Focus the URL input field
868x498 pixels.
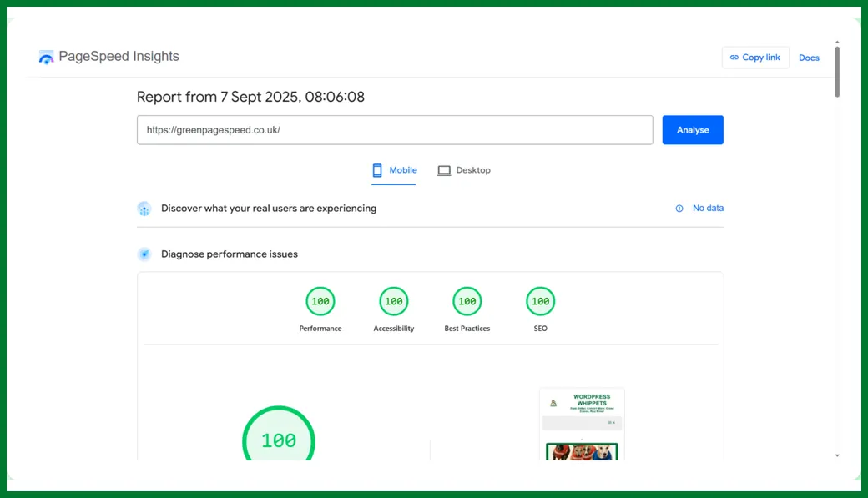click(x=395, y=130)
